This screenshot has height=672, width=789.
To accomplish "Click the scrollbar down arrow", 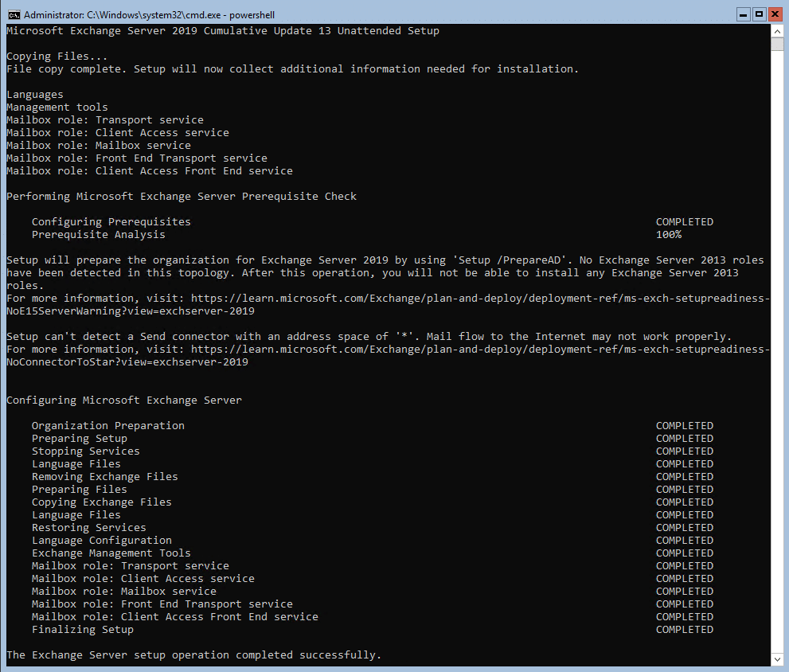I will 777,659.
